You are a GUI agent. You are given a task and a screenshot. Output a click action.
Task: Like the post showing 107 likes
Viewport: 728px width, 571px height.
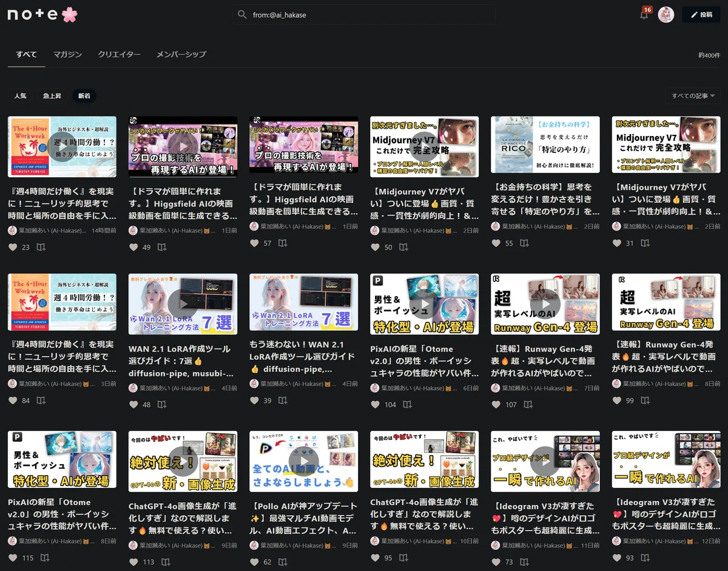[x=496, y=404]
